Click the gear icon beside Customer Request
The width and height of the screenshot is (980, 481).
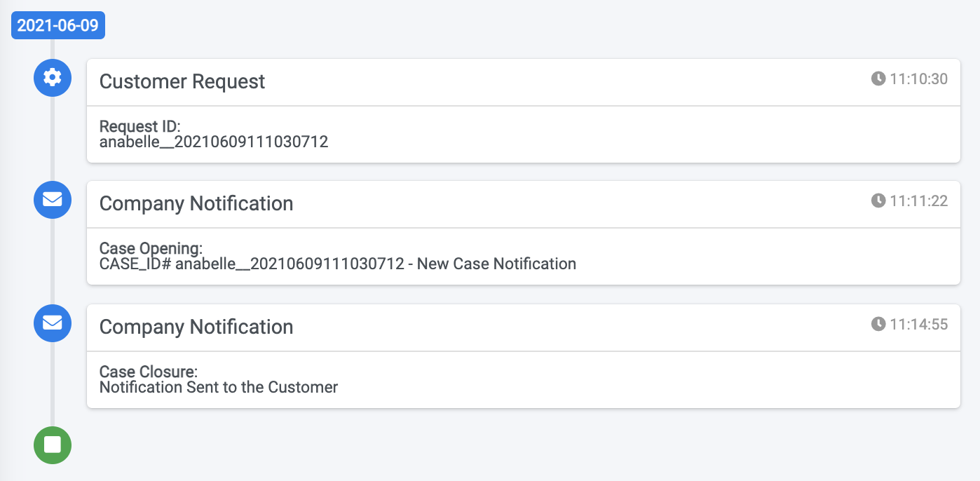pos(53,77)
